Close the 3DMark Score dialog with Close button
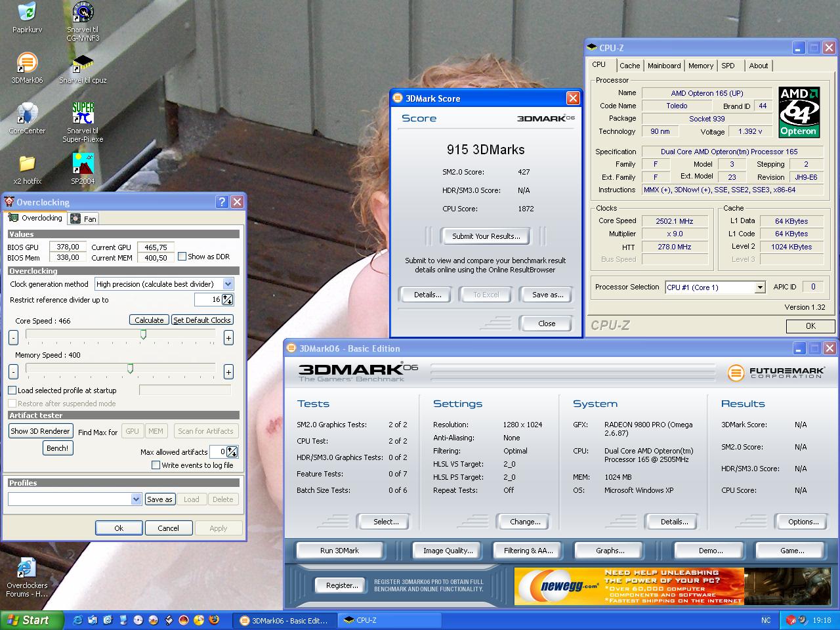 [x=546, y=324]
